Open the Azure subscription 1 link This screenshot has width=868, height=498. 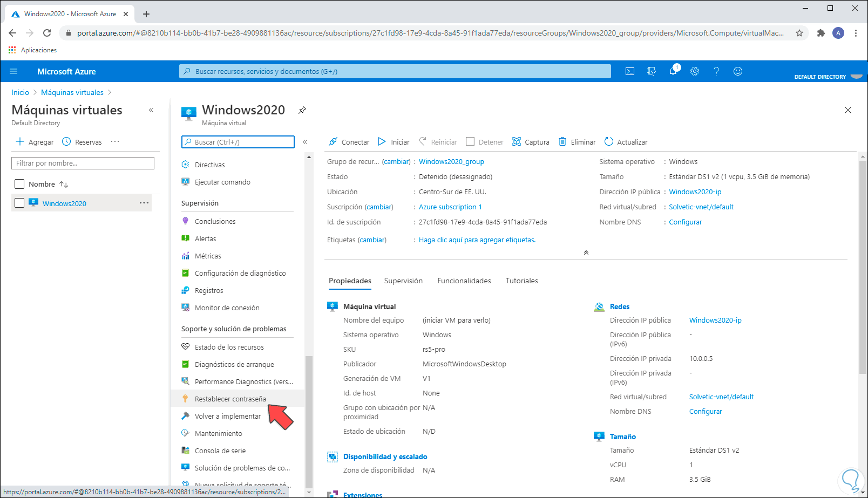point(450,207)
